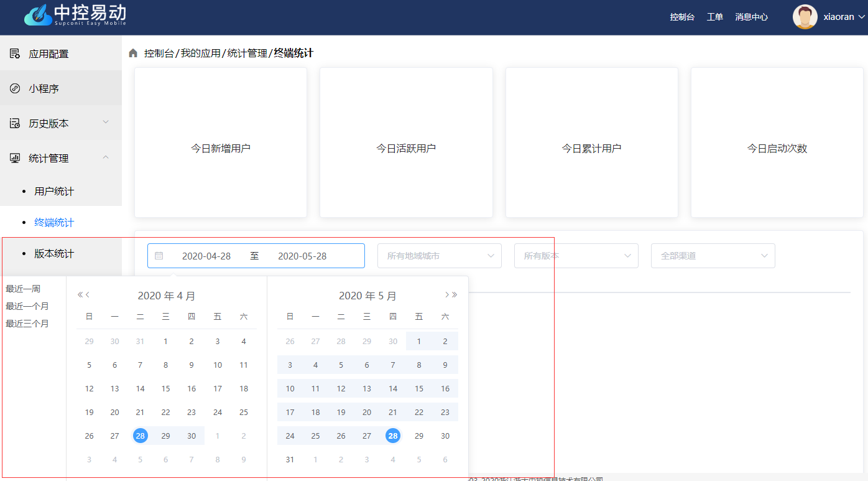The height and width of the screenshot is (481, 868).
Task: Open 版本统计 submenu item
Action: pos(54,253)
